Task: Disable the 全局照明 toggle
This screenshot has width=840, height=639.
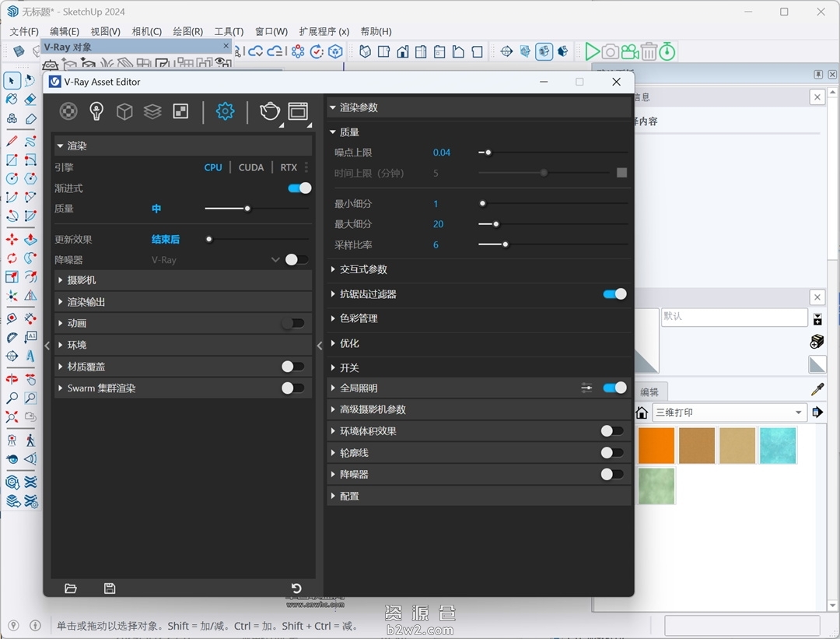Action: pyautogui.click(x=614, y=388)
